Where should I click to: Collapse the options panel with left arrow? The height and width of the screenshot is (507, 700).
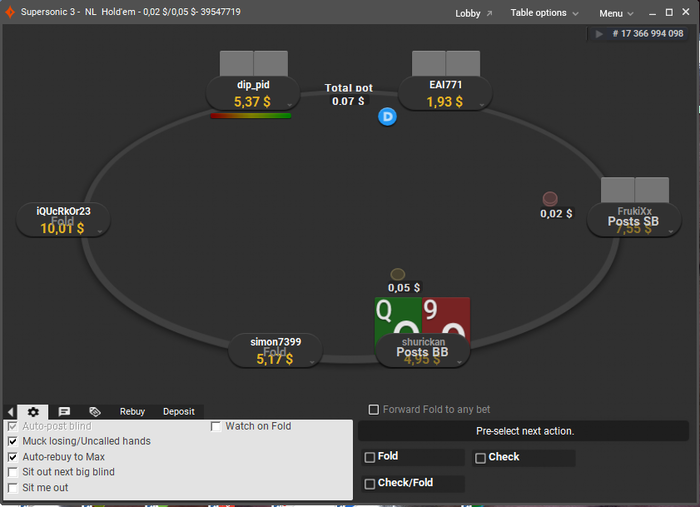[11, 411]
